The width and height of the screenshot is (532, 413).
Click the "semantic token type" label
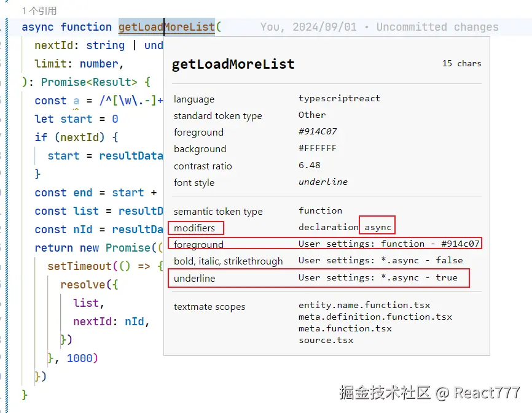[218, 211]
